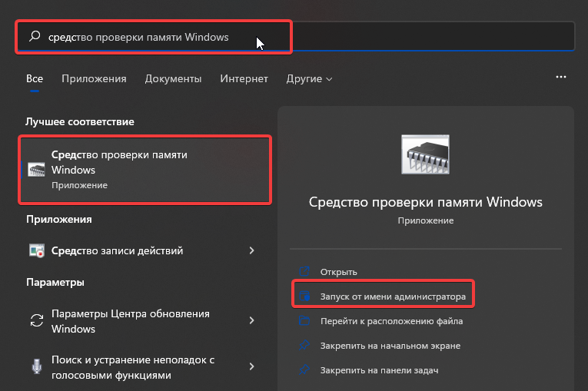
Task: Open 'Средство записи действий' result
Action: click(142, 250)
